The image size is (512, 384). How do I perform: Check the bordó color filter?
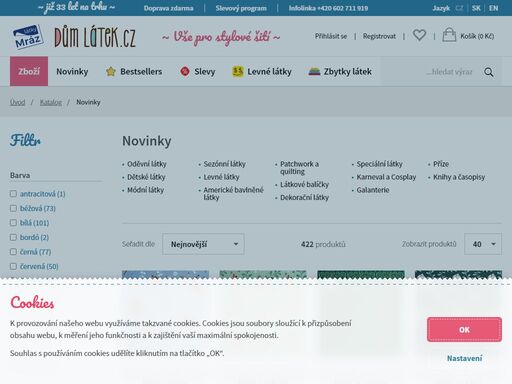coord(13,237)
